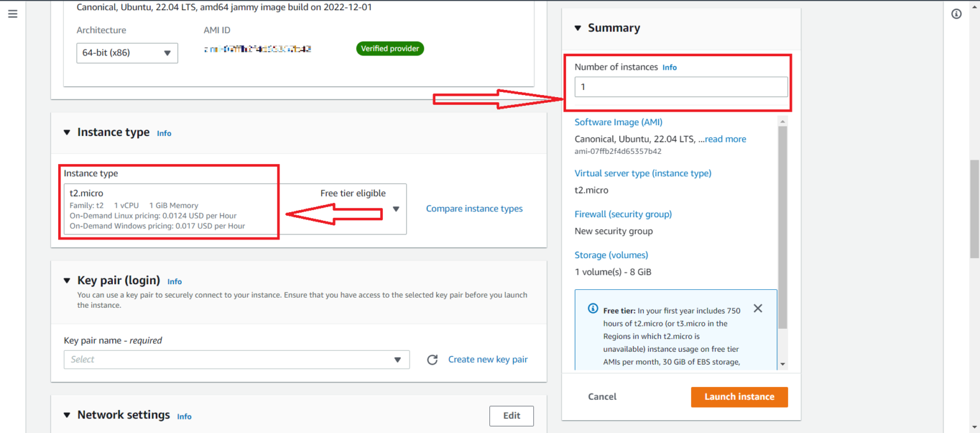Click the Launch instance button

point(739,396)
